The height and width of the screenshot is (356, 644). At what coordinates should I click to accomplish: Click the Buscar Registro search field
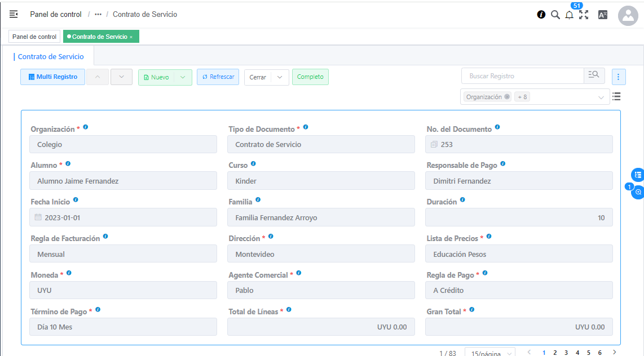pyautogui.click(x=522, y=76)
